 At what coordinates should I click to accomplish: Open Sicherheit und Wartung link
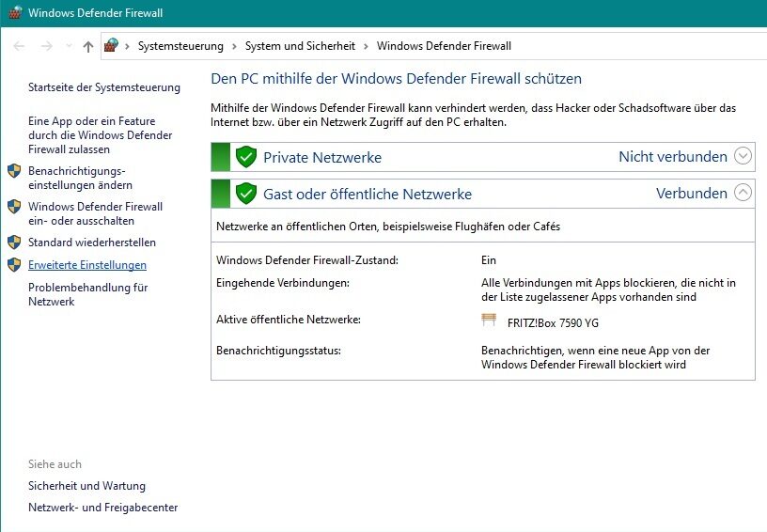pos(86,486)
